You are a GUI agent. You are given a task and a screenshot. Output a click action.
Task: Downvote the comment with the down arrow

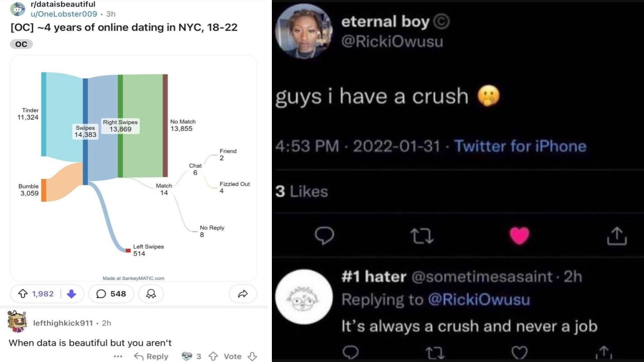pyautogui.click(x=252, y=356)
